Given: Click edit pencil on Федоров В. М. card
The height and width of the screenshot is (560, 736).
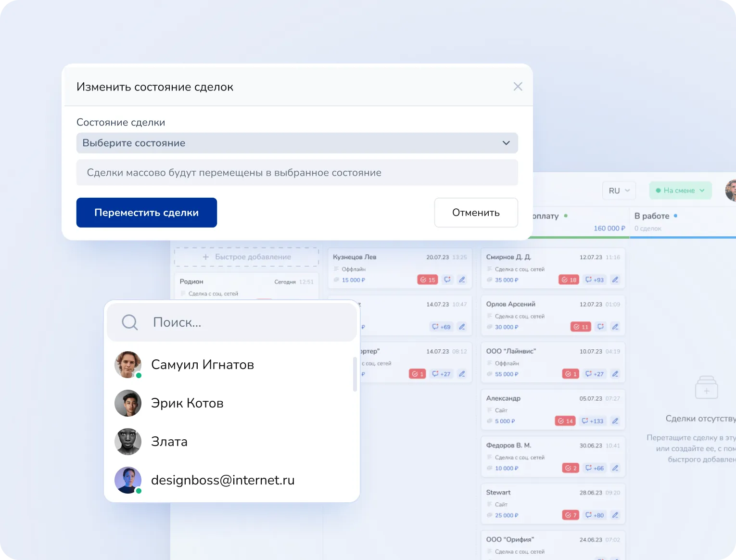Looking at the screenshot, I should 615,468.
